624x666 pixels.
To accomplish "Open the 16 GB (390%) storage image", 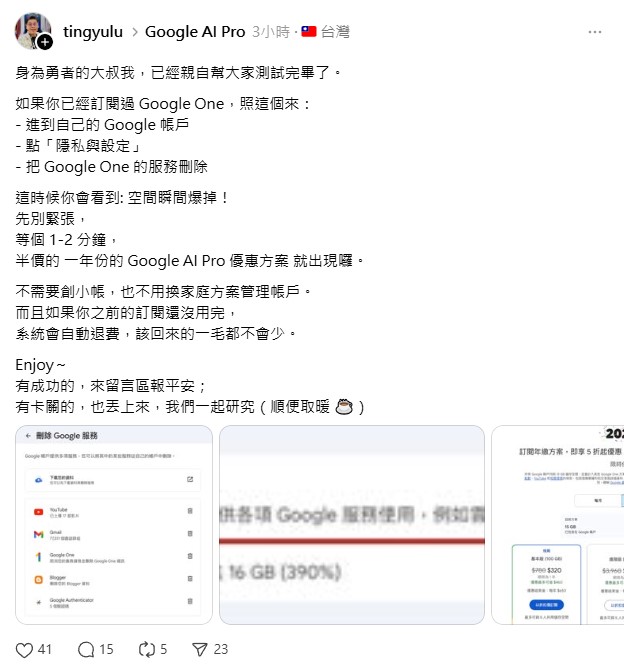I will pyautogui.click(x=352, y=525).
